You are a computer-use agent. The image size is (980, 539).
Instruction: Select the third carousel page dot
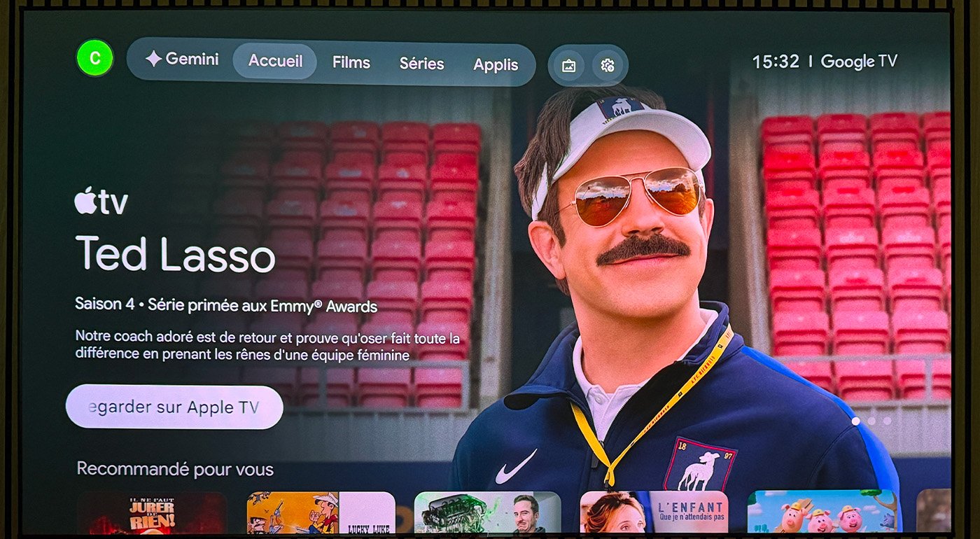887,421
